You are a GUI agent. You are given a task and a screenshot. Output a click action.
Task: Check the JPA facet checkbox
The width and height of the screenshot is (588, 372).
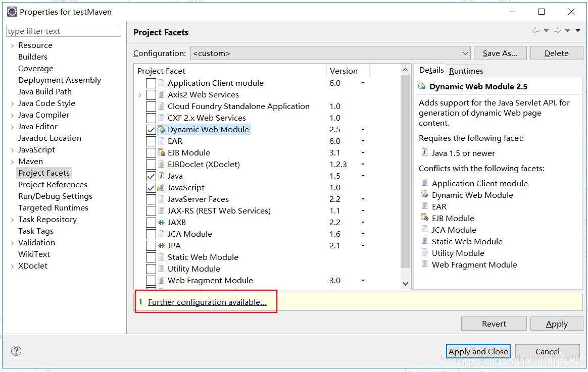click(x=151, y=245)
